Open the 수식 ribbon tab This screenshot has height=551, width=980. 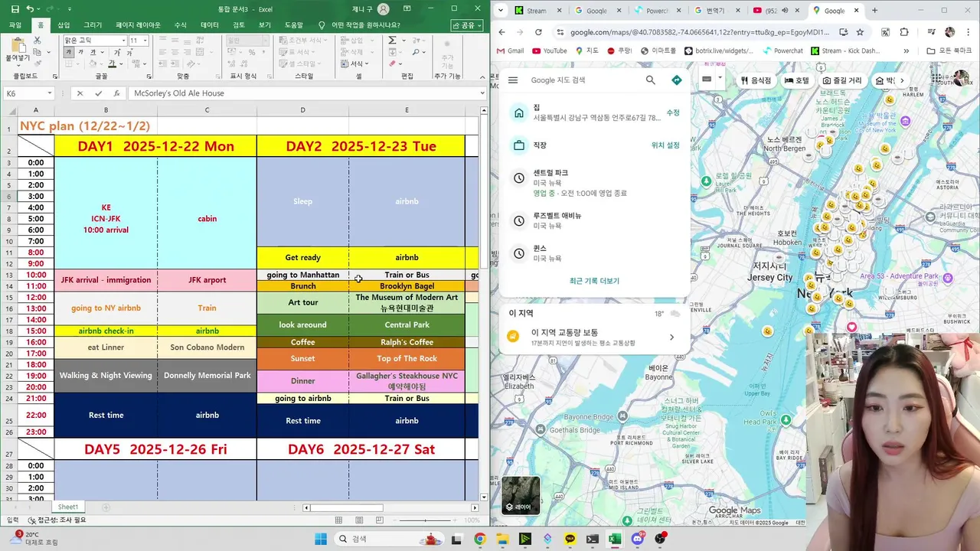tap(181, 25)
